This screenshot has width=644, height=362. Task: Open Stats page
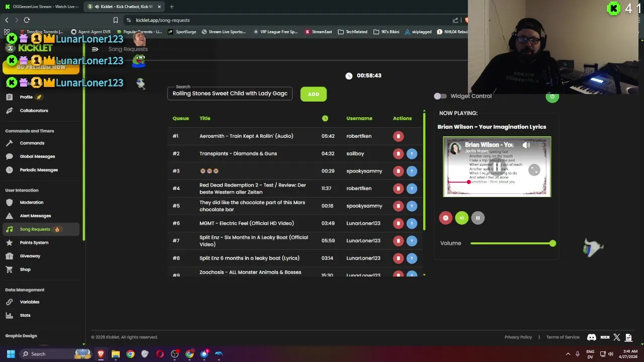(25, 315)
